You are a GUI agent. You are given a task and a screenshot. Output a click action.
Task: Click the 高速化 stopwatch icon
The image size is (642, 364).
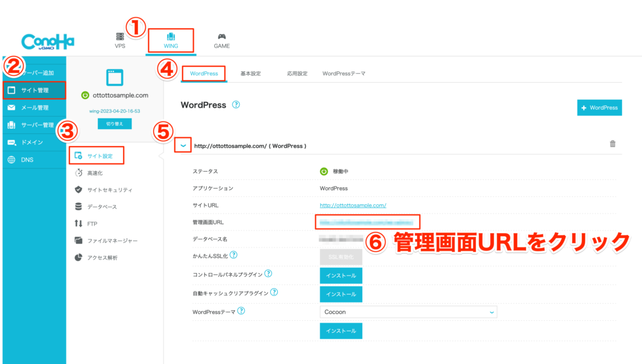[78, 172]
